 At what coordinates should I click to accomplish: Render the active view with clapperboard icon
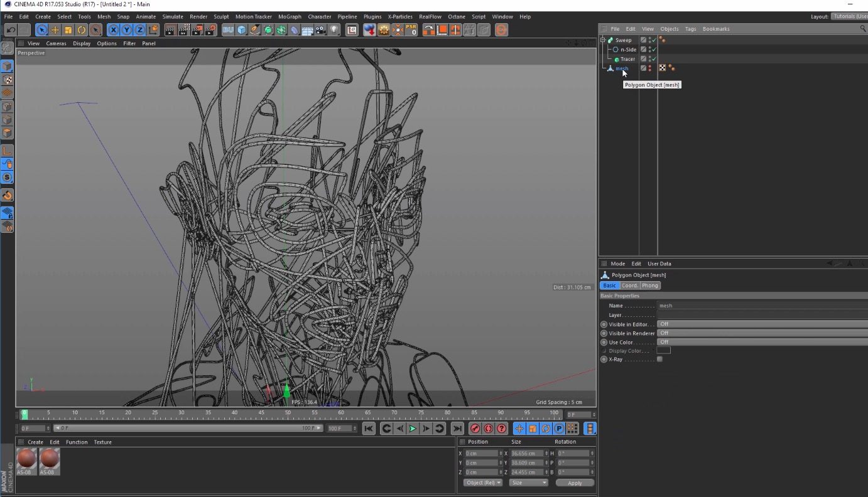click(x=170, y=29)
